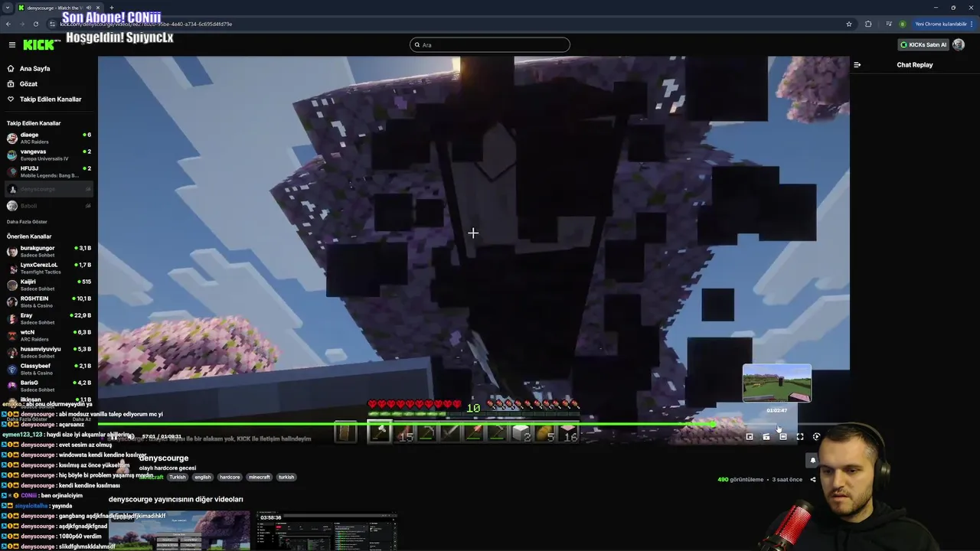Go back in the browser
The image size is (980, 551).
pyautogui.click(x=8, y=24)
